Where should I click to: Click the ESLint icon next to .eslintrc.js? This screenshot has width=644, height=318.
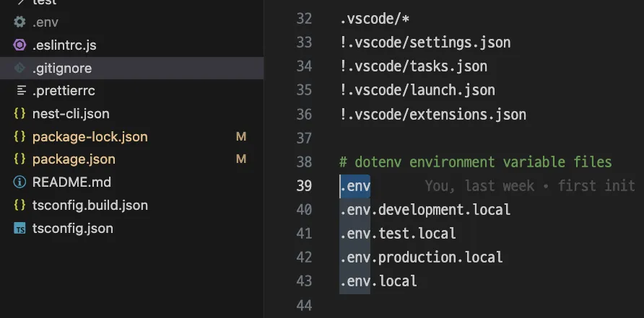point(19,45)
